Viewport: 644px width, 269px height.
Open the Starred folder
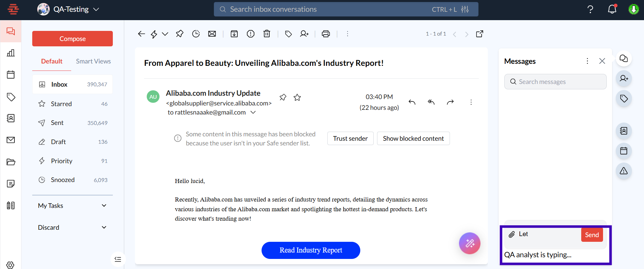click(x=61, y=104)
